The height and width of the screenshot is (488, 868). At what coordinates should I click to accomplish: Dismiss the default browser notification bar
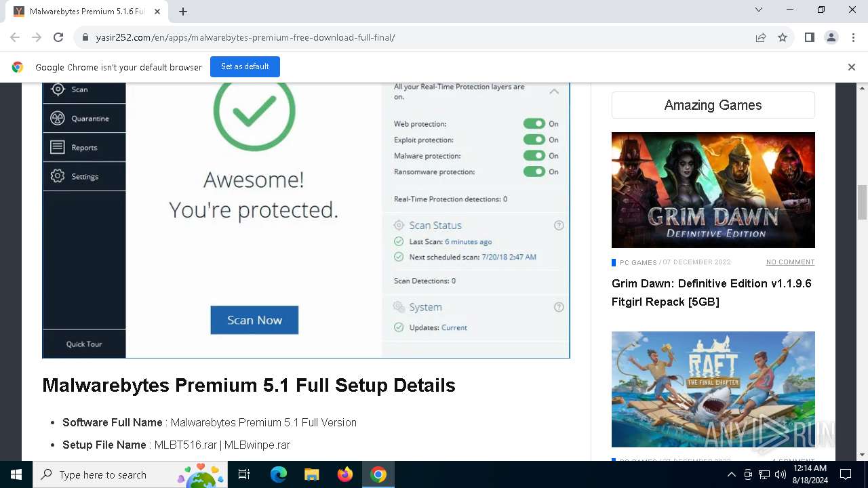point(852,67)
